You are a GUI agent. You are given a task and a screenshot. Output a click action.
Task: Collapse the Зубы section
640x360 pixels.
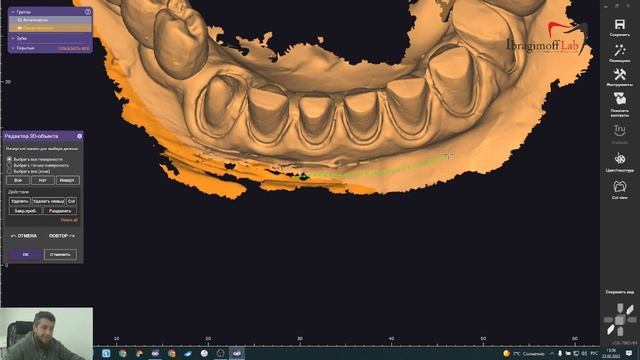coord(13,38)
